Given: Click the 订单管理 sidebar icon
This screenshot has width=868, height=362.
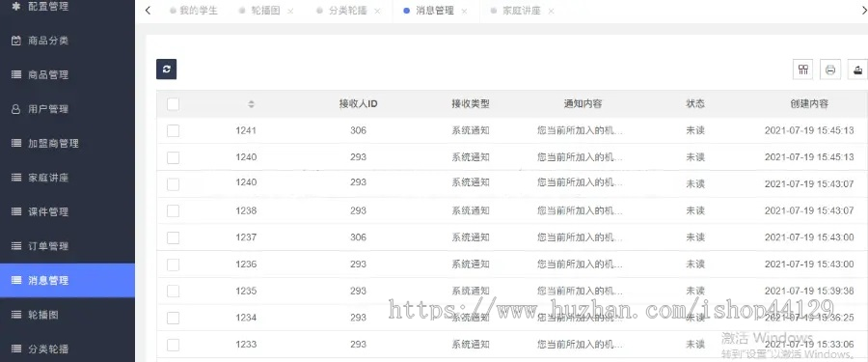Looking at the screenshot, I should (x=16, y=246).
